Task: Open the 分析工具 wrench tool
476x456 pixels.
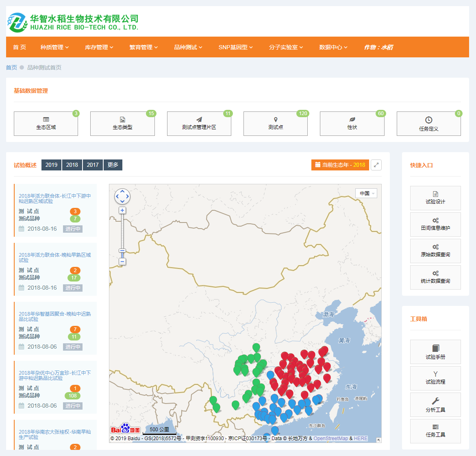Action: (x=435, y=405)
